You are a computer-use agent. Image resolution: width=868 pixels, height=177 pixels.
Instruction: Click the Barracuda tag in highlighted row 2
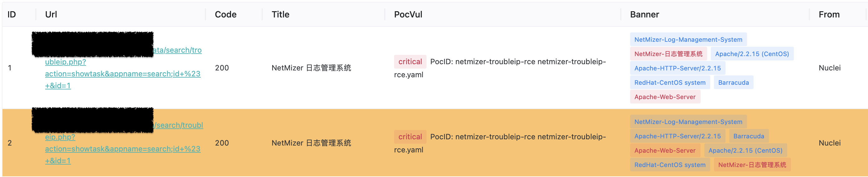pyautogui.click(x=748, y=136)
